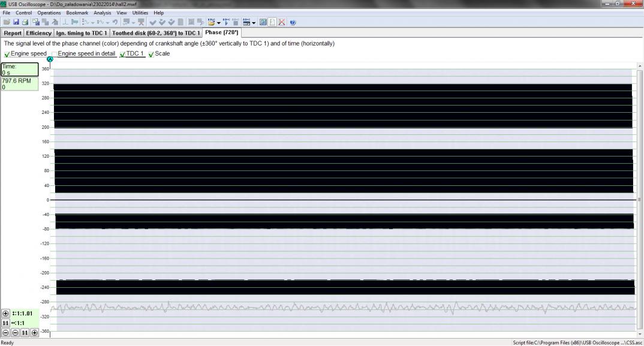Viewport: 644px width, 346px height.
Task: Click the Ready status bar text
Action: (7, 343)
